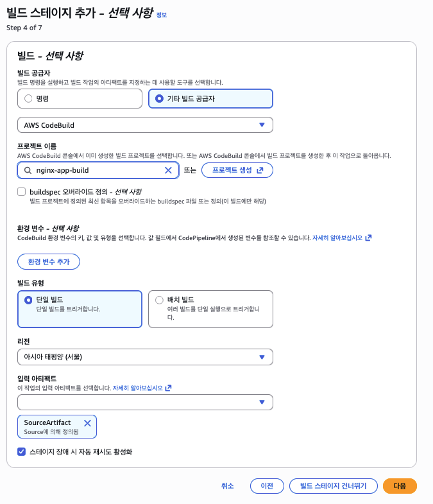This screenshot has height=504, width=433.
Task: Open the 입력 아티팩트 dropdown
Action: 145,402
